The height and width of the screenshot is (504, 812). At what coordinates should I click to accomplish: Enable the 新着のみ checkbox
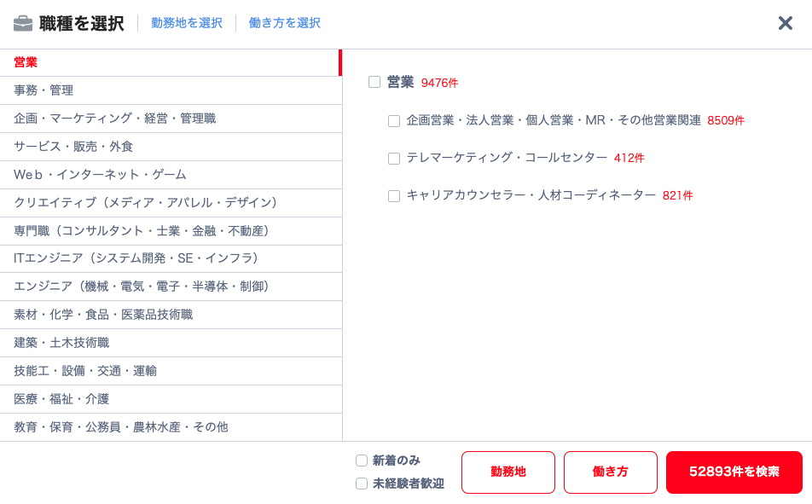[362, 460]
